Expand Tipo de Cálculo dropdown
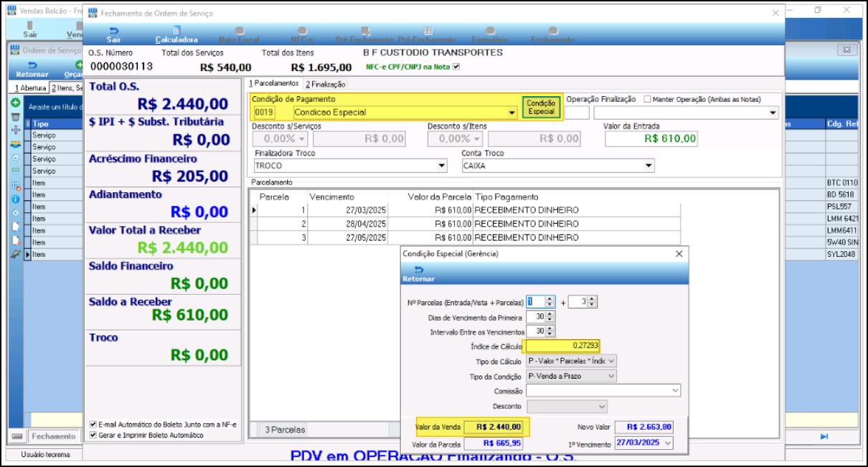 pyautogui.click(x=611, y=361)
